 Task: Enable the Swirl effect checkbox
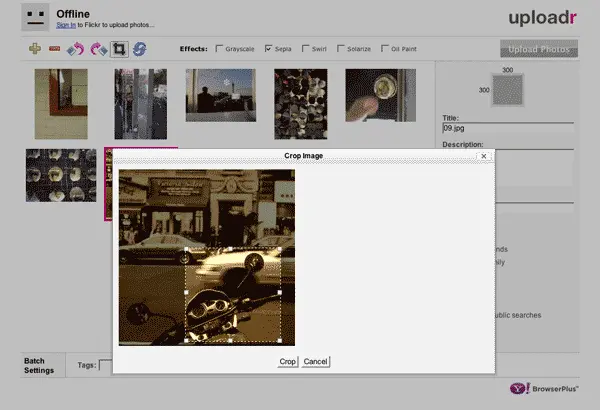[305, 49]
